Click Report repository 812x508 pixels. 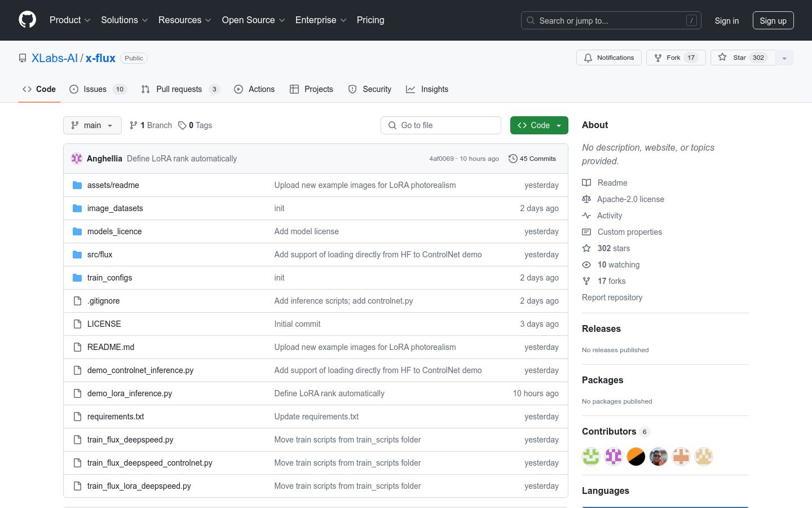pos(612,297)
